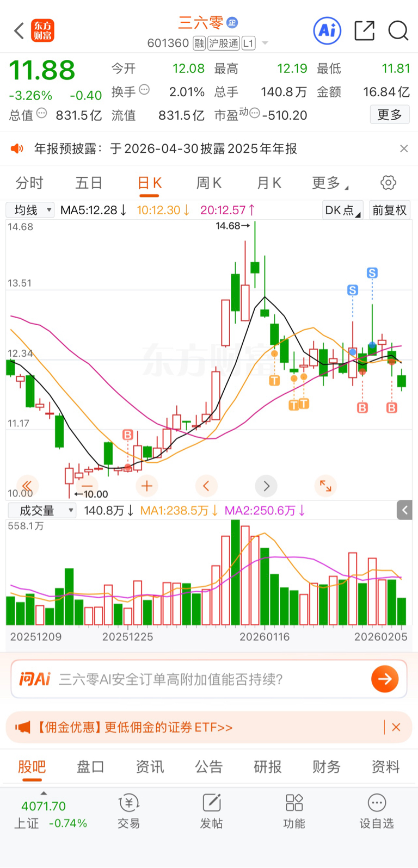Viewport: 418px width, 868px height.
Task: Close the 佣金优惠 promo banner
Action: tap(396, 727)
